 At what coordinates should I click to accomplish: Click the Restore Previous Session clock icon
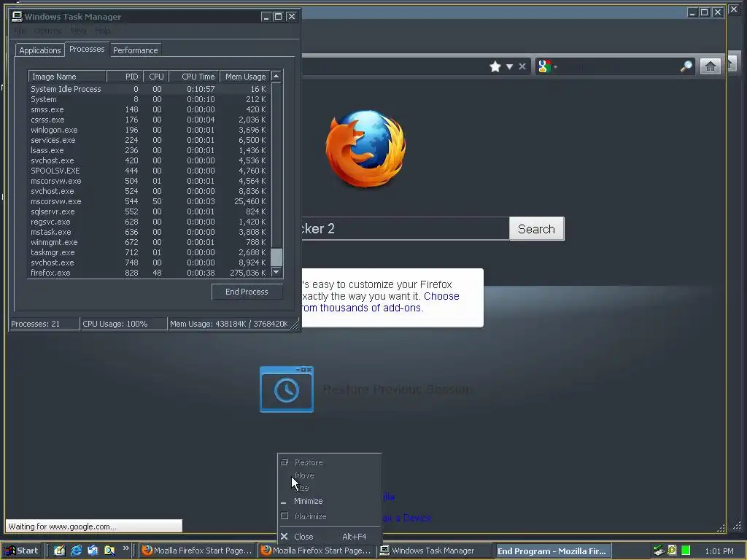tap(286, 389)
